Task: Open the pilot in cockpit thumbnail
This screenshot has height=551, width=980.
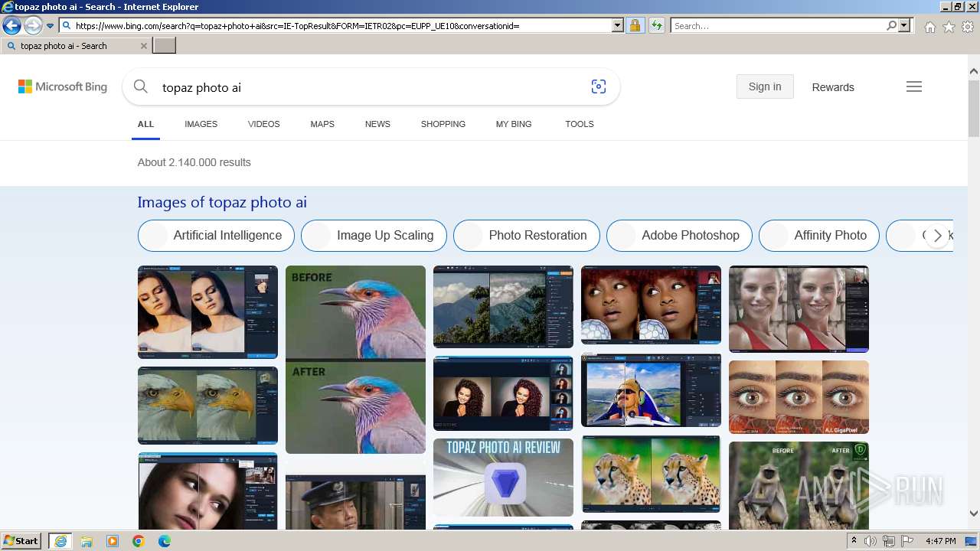Action: click(651, 390)
